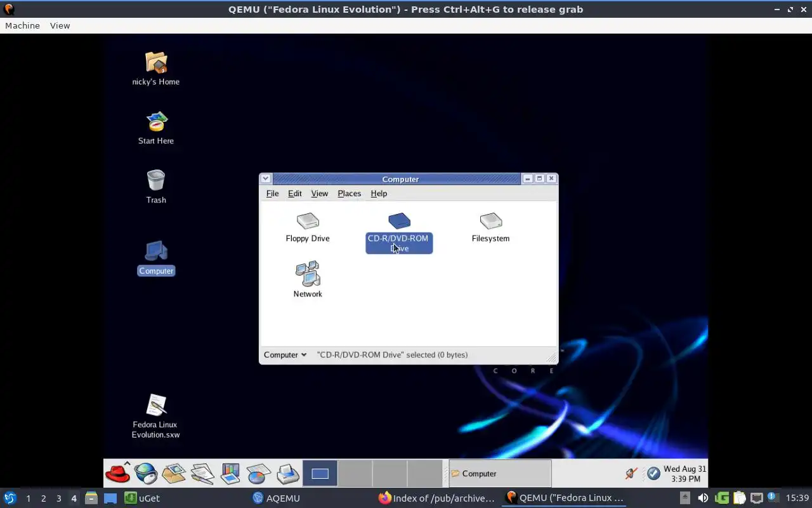Image resolution: width=812 pixels, height=508 pixels.
Task: Click the printer icon in Fedora panel
Action: (x=287, y=473)
